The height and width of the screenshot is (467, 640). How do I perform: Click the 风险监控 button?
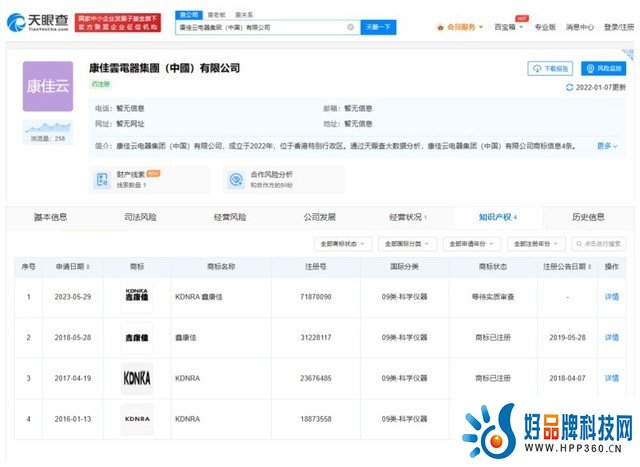[604, 69]
